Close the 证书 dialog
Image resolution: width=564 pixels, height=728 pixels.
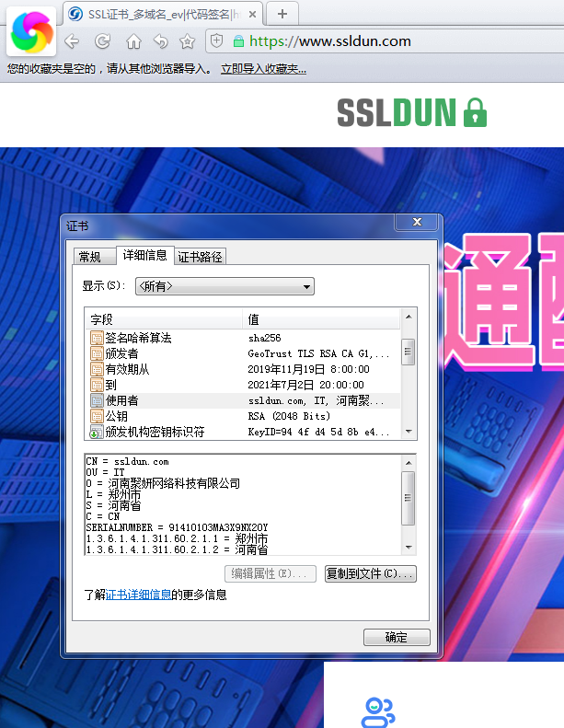417,222
